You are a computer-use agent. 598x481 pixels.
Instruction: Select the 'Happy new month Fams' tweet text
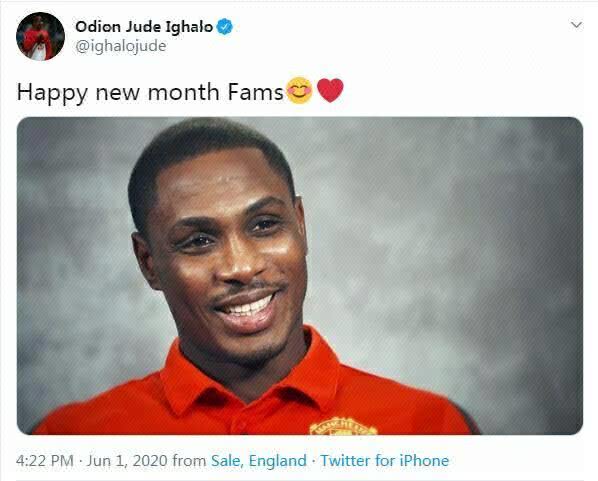click(x=150, y=93)
